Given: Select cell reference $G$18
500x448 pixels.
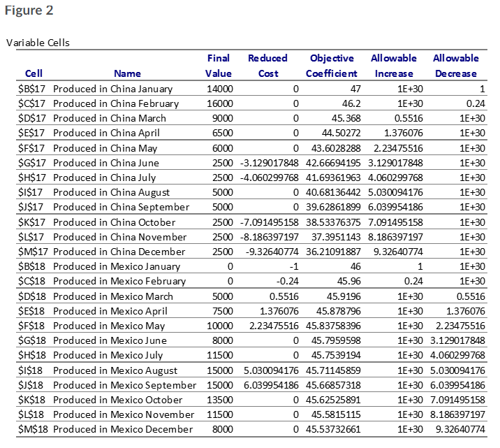Looking at the screenshot, I should coord(32,340).
